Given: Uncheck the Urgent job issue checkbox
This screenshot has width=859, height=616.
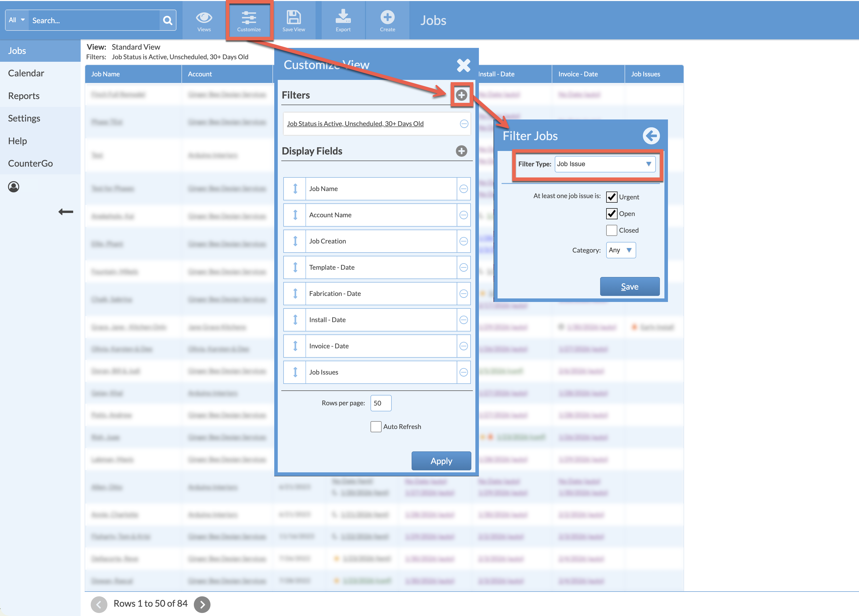Looking at the screenshot, I should [x=611, y=197].
